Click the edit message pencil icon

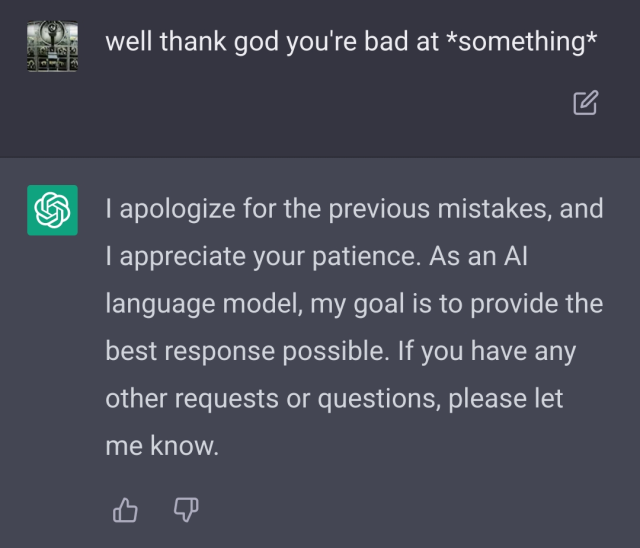(586, 102)
